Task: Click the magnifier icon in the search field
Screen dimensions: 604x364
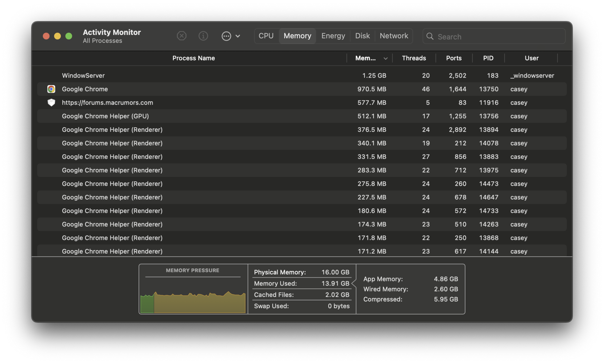Action: [430, 37]
